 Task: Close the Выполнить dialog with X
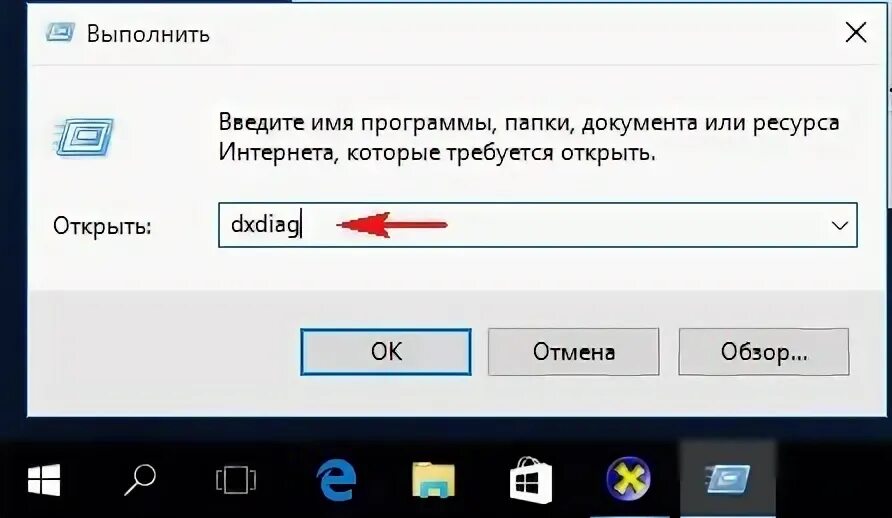(856, 33)
